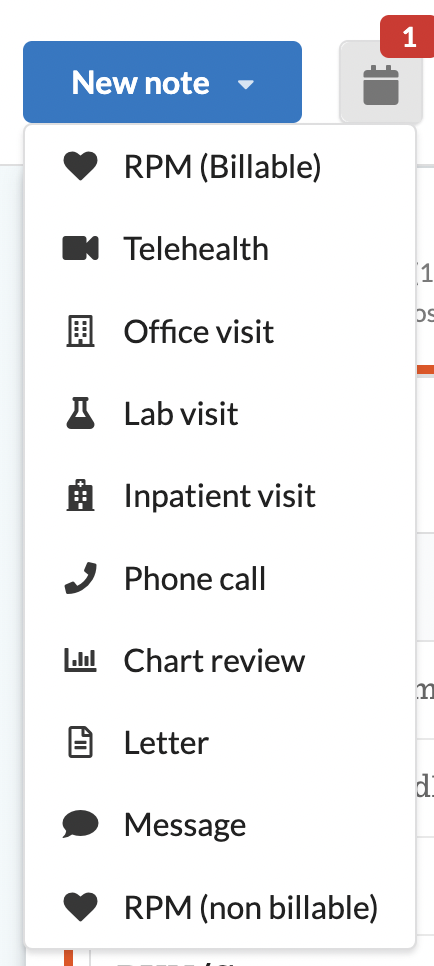434x966 pixels.
Task: Select the Phone call menu entry
Action: 220,578
